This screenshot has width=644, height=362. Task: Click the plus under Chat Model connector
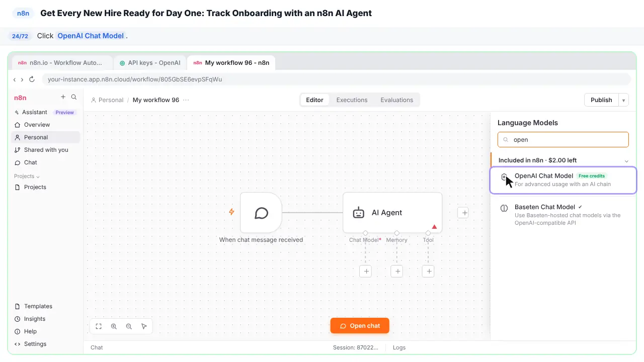(366, 271)
